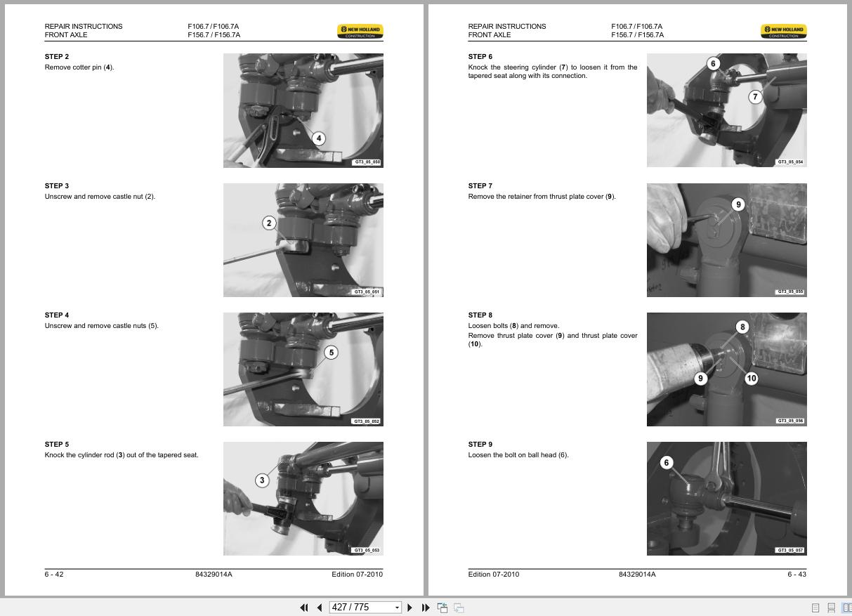Click the STEP 7 retainer photo
Image resolution: width=852 pixels, height=616 pixels.
point(727,240)
